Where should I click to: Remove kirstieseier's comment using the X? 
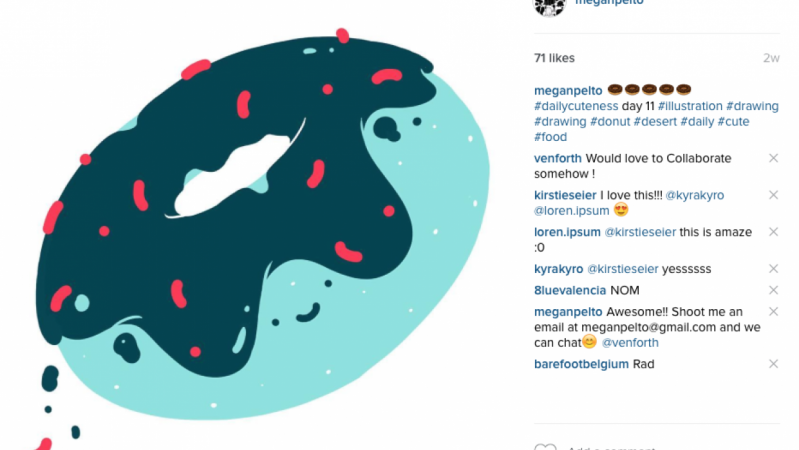[773, 195]
